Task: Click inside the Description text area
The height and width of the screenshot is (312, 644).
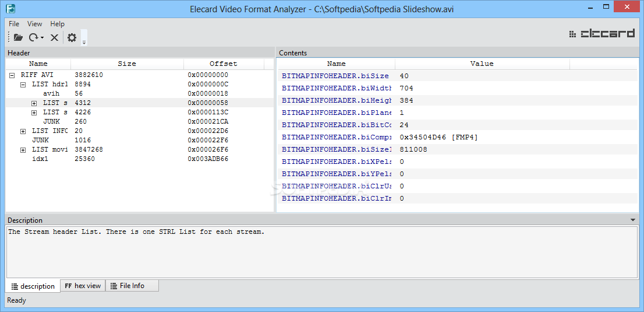Action: (322, 252)
